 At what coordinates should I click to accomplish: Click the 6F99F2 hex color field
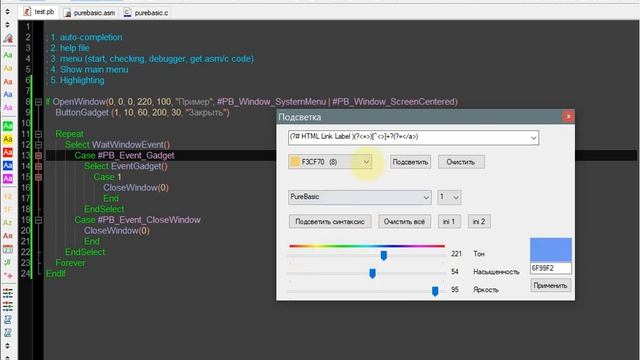(551, 268)
